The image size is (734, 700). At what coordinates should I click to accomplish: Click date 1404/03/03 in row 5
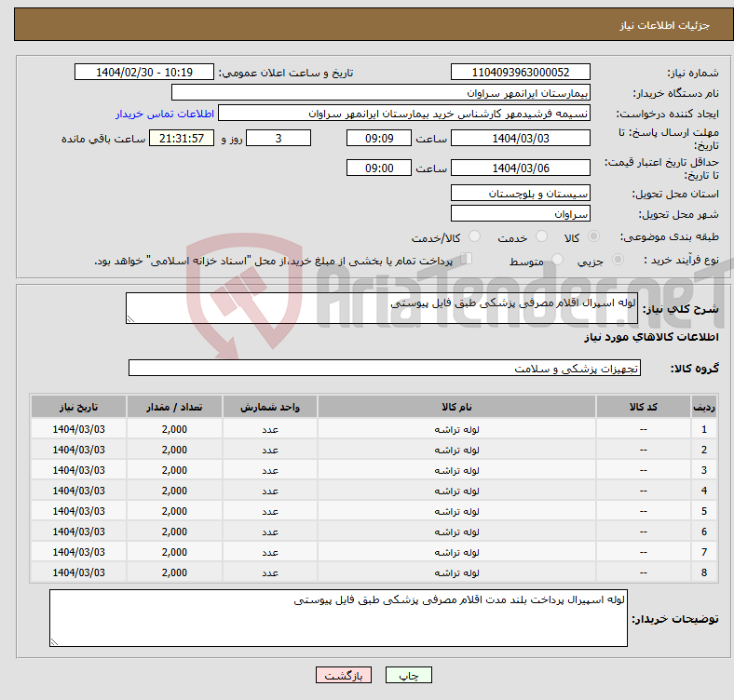[78, 511]
